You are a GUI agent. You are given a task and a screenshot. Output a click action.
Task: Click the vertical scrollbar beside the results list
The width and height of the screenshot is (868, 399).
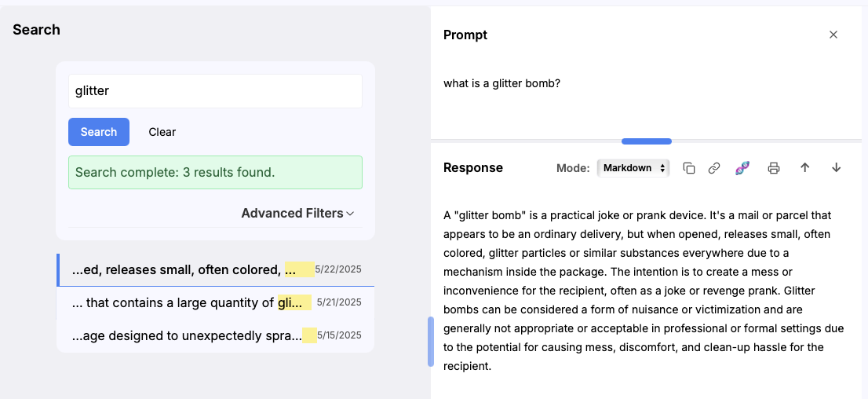click(430, 342)
